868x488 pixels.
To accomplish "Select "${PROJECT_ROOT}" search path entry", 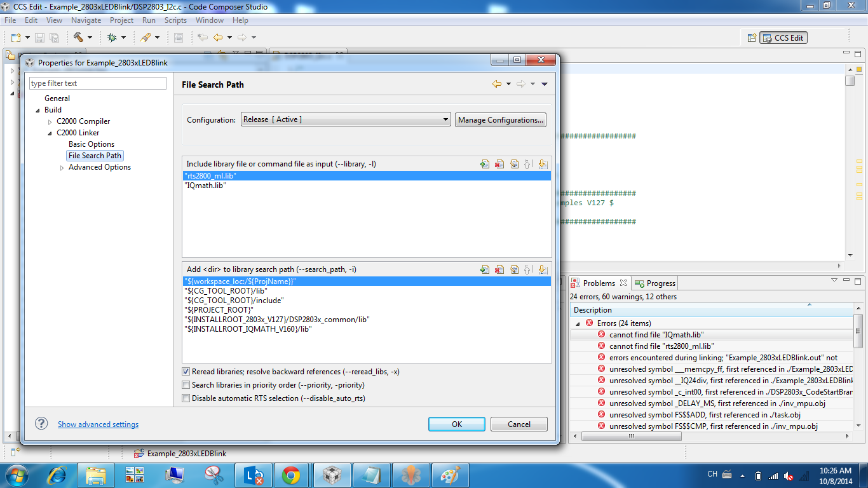I will pyautogui.click(x=367, y=309).
